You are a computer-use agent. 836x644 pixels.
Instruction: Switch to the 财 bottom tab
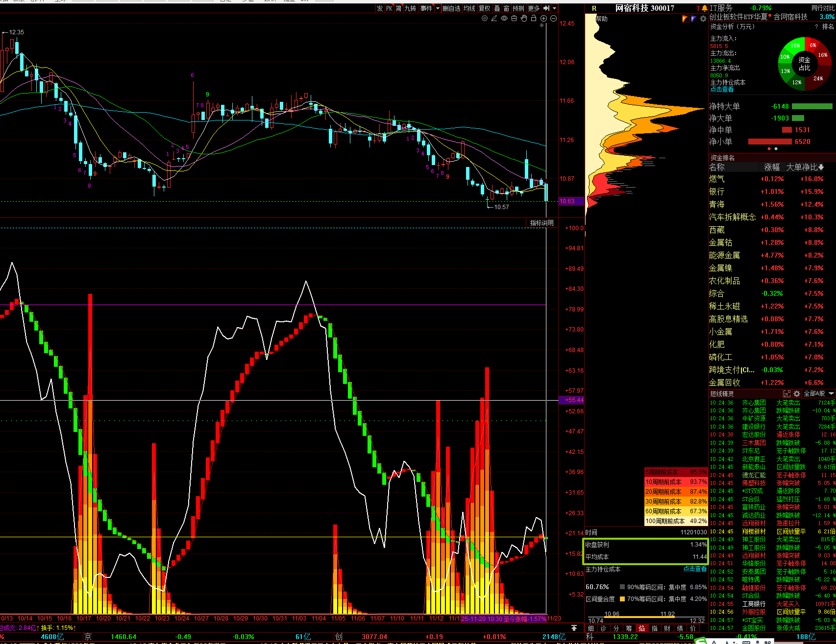[x=667, y=628]
